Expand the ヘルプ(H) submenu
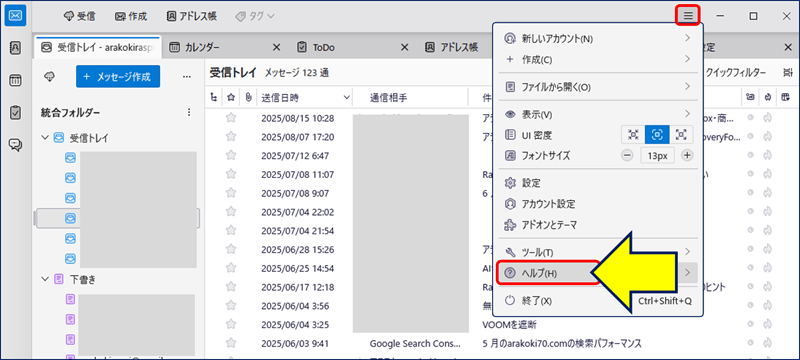The width and height of the screenshot is (800, 360). tap(597, 273)
